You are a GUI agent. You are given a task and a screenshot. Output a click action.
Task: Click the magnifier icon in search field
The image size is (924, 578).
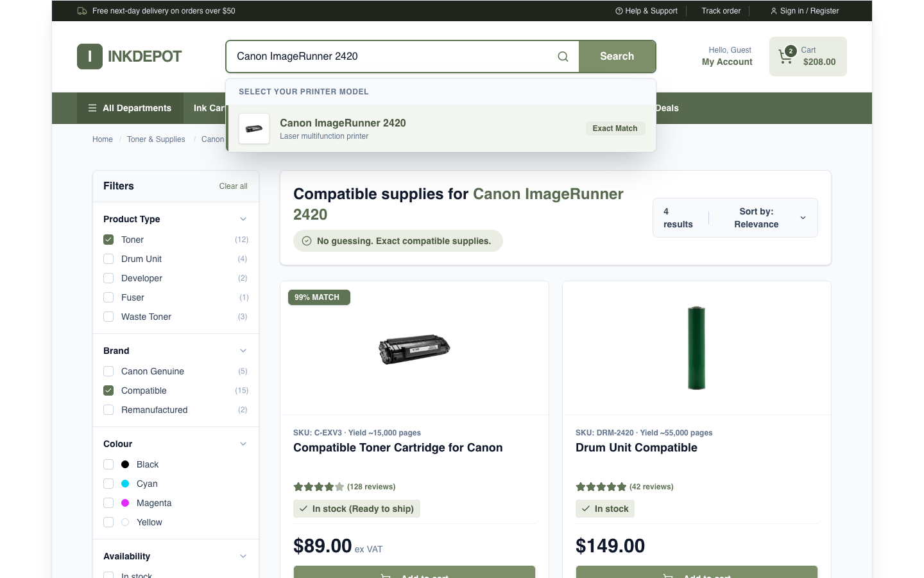pos(563,57)
